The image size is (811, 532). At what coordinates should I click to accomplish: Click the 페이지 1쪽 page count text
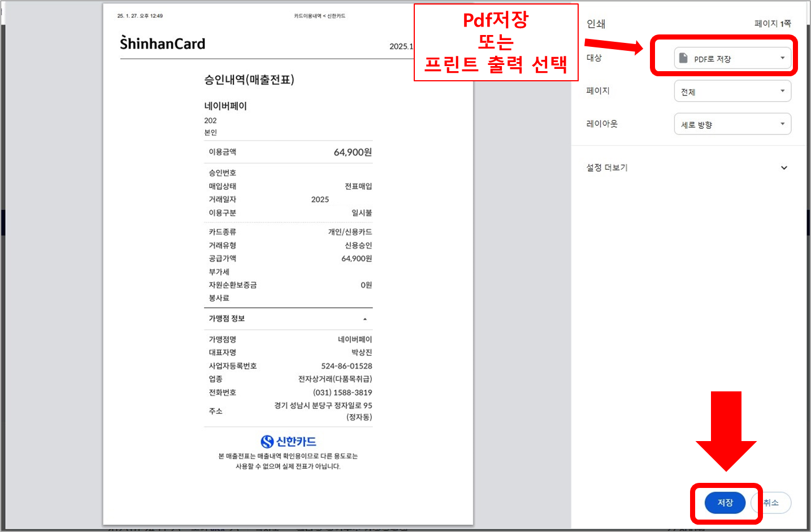click(x=773, y=23)
